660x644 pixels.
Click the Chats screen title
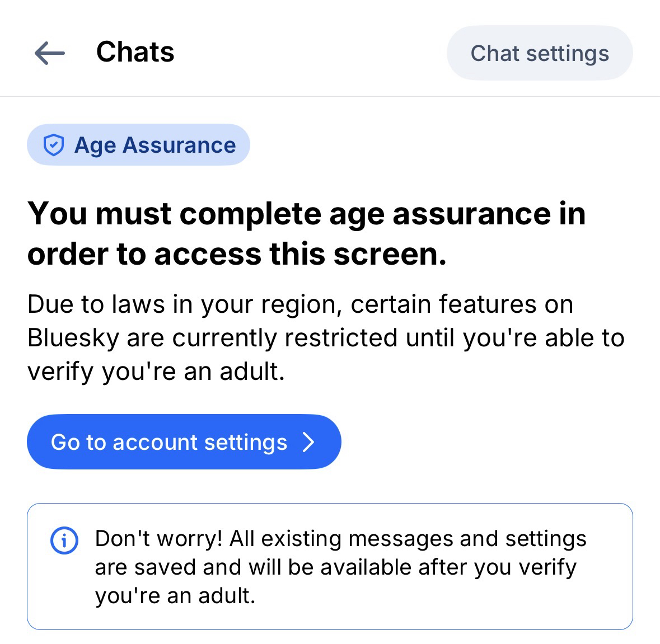[135, 52]
